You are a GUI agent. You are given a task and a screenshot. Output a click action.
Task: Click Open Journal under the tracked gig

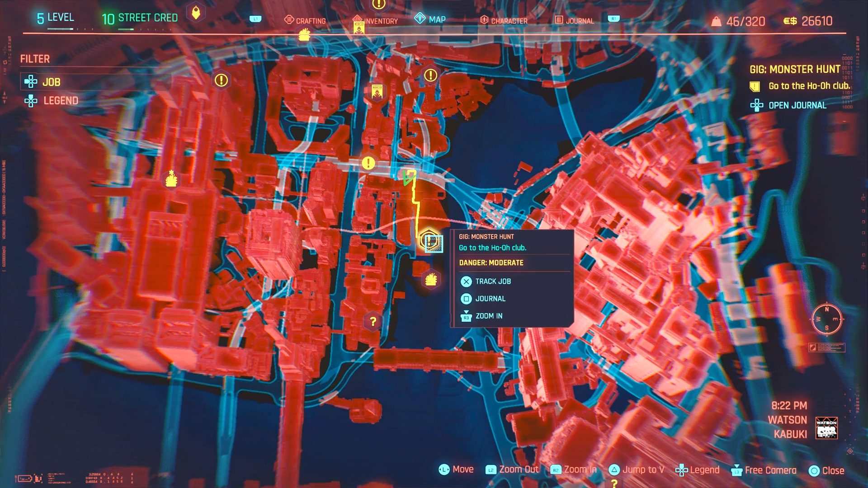[797, 105]
